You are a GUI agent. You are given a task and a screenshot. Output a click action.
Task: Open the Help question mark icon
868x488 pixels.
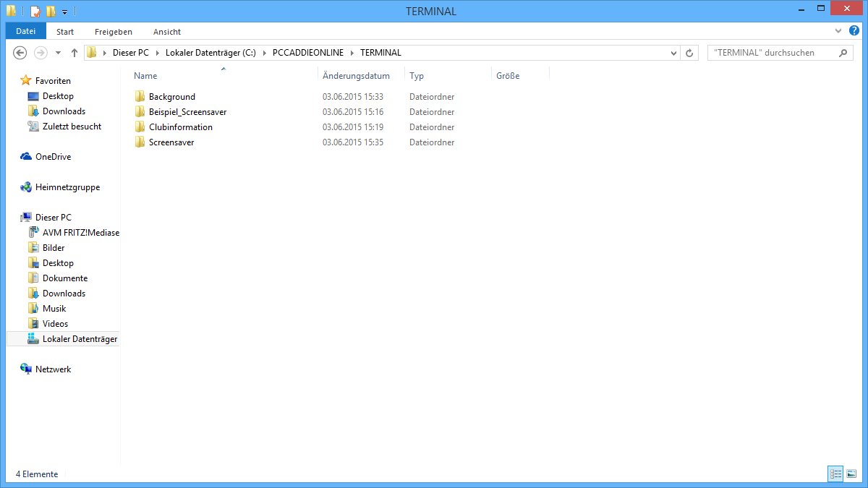(853, 31)
